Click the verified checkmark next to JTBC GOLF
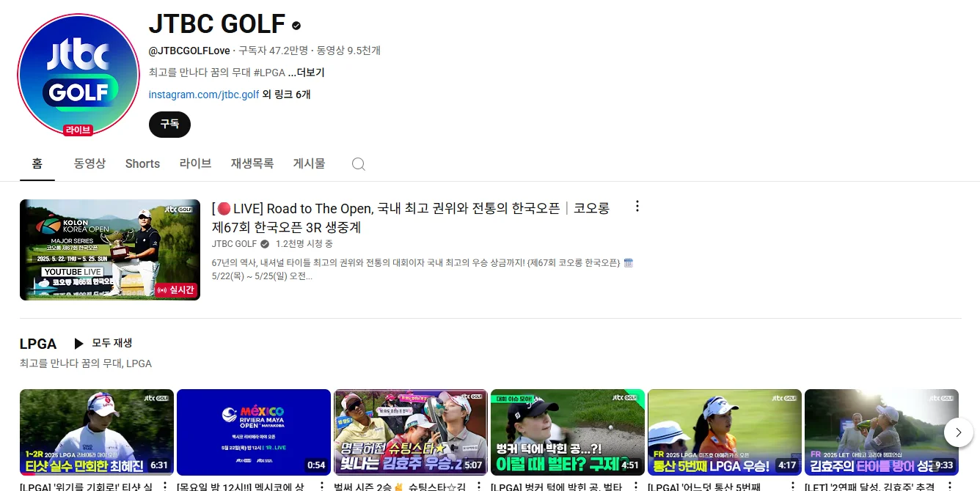Viewport: 980px width, 491px height. pyautogui.click(x=295, y=24)
